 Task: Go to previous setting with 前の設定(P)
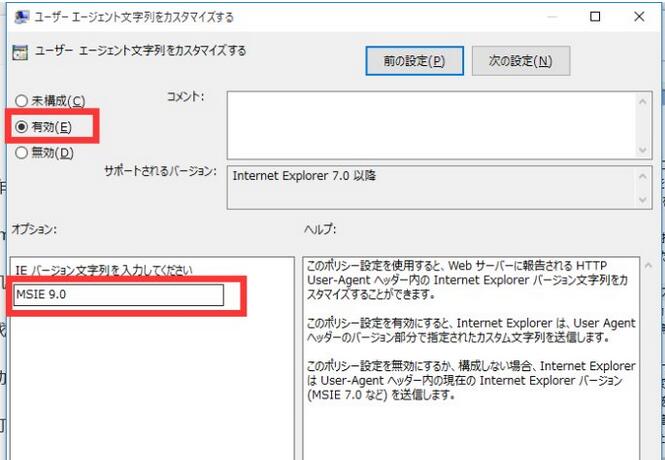pyautogui.click(x=414, y=60)
